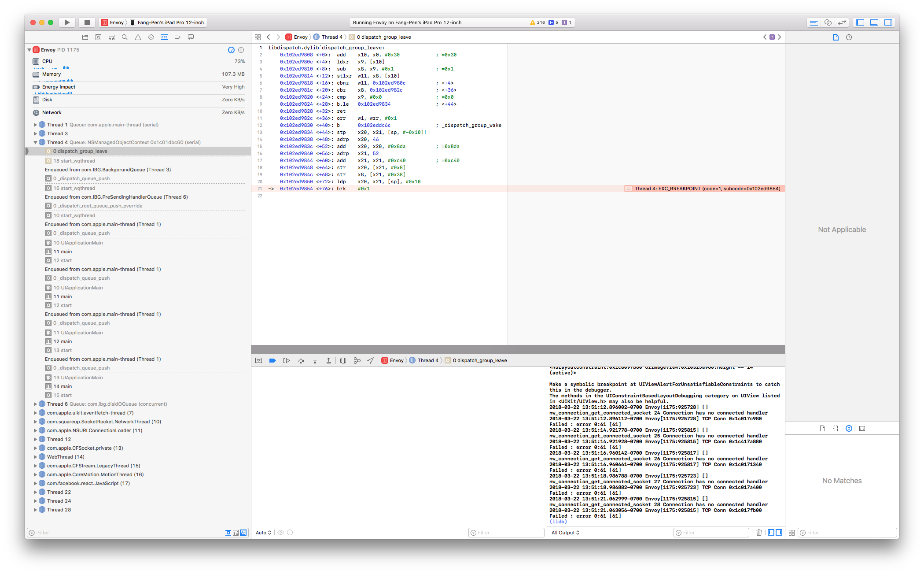Click the console Filter input field
The width and height of the screenshot is (924, 574).
[711, 533]
